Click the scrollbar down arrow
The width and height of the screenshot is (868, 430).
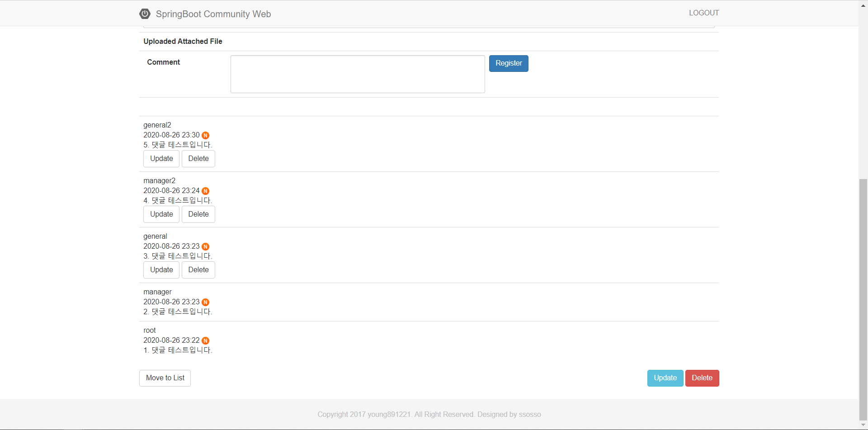click(x=863, y=425)
